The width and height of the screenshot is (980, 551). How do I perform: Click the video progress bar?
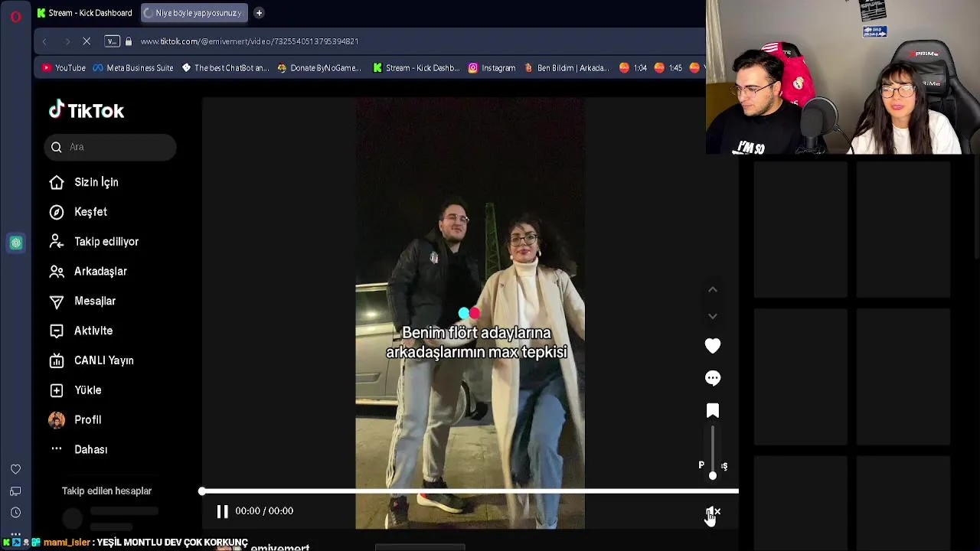[470, 491]
